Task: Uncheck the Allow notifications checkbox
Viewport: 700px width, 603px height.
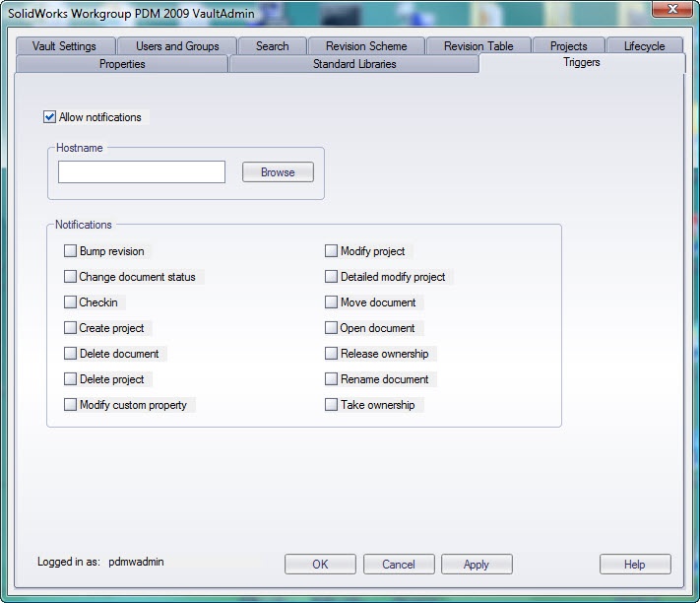Action: coord(49,117)
